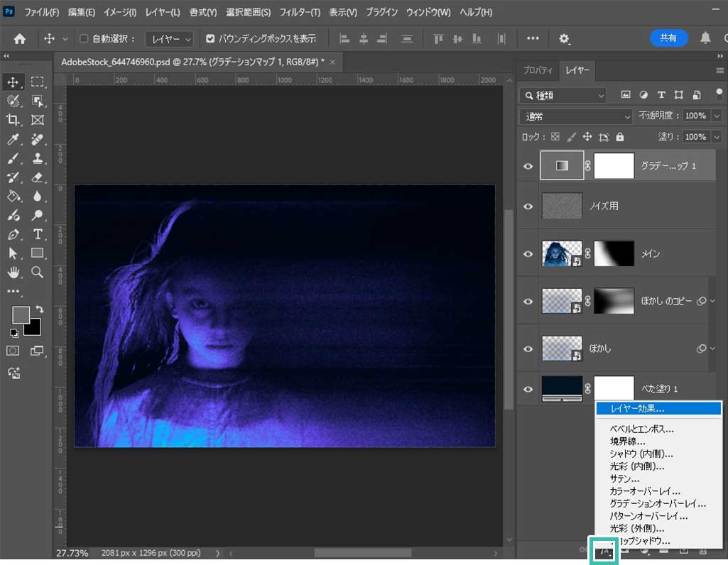
Task: Choose the Eyedropper tool
Action: pos(13,139)
